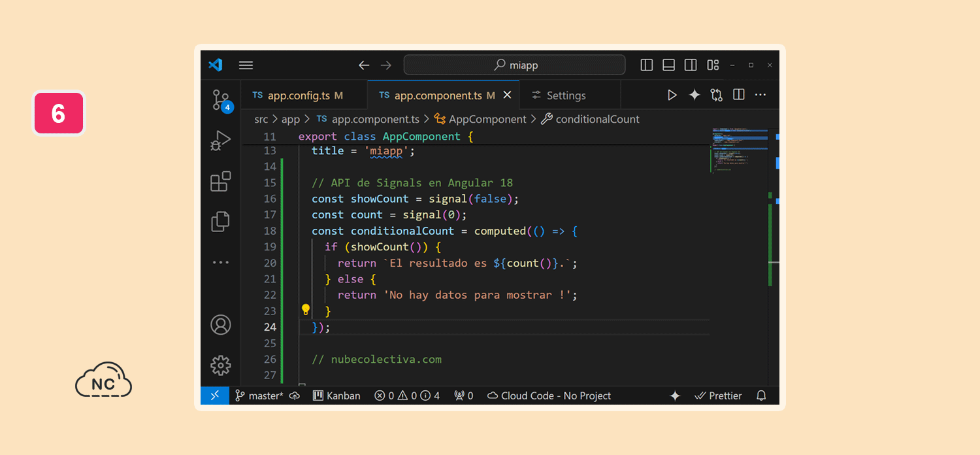
Task: Click the master* branch in status bar
Action: (259, 396)
